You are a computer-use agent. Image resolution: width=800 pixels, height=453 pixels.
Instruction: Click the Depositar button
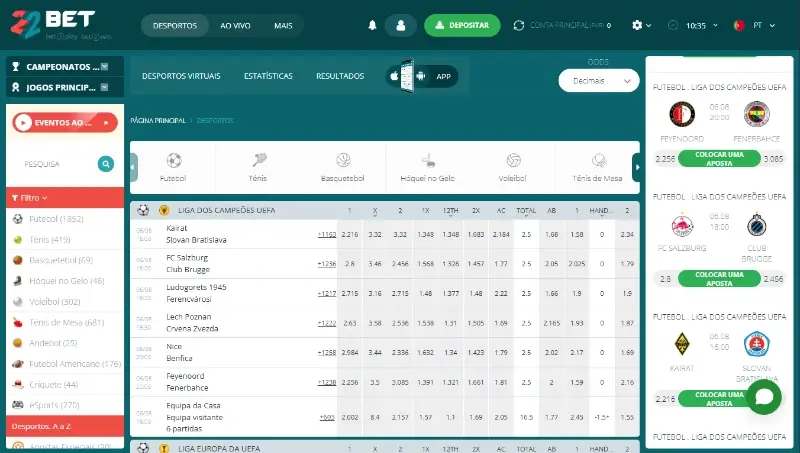462,25
